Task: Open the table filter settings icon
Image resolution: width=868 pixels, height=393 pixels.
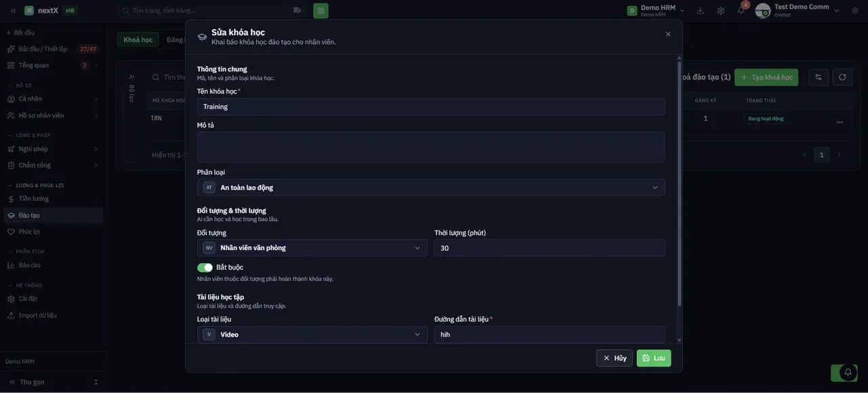Action: (818, 77)
